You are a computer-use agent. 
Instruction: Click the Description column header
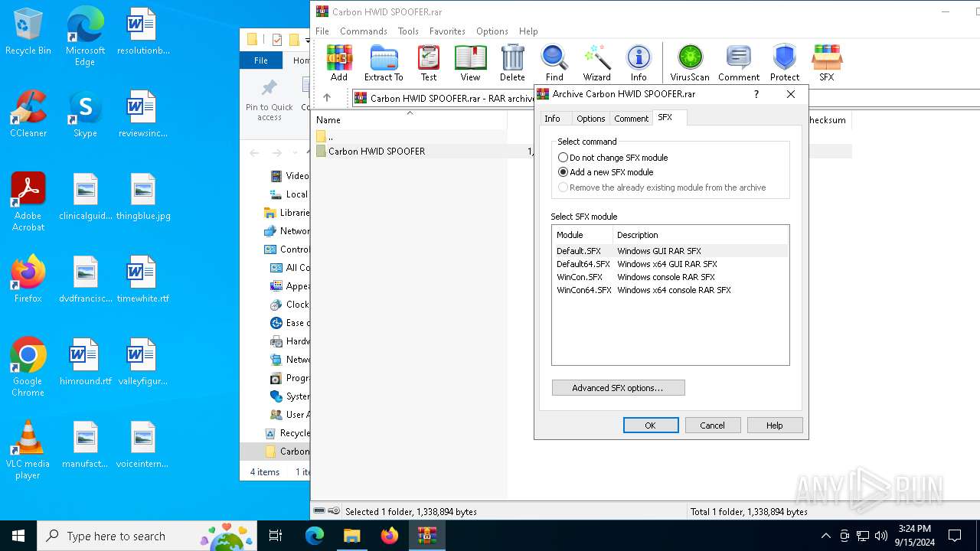pyautogui.click(x=701, y=235)
